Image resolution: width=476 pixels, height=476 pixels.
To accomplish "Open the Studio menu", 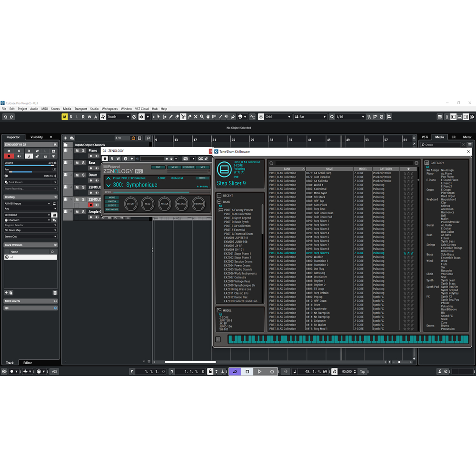I will (94, 109).
